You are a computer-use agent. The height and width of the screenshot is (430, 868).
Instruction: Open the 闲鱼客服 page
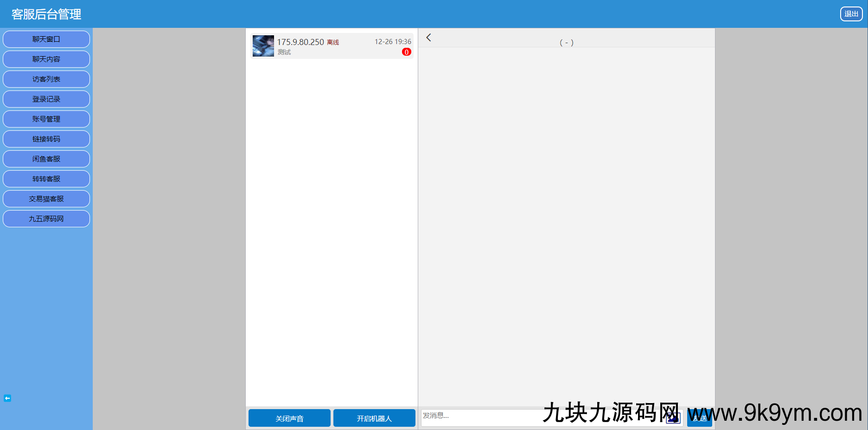[46, 159]
